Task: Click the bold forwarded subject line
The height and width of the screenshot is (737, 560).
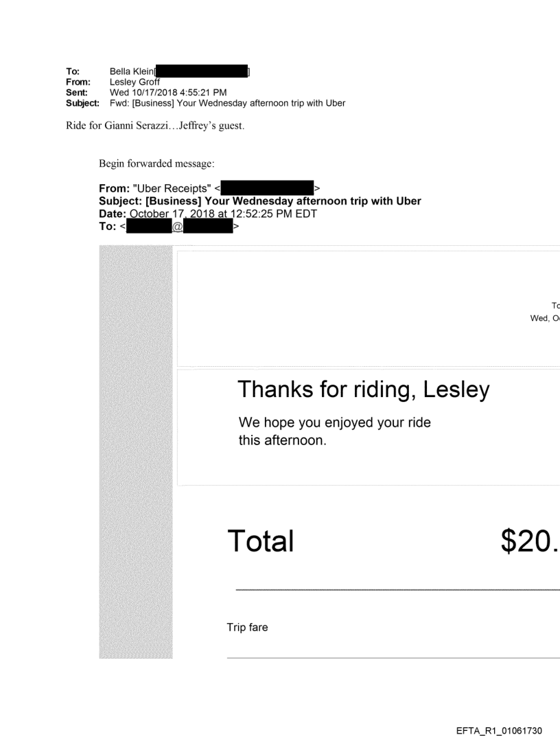Action: point(260,201)
